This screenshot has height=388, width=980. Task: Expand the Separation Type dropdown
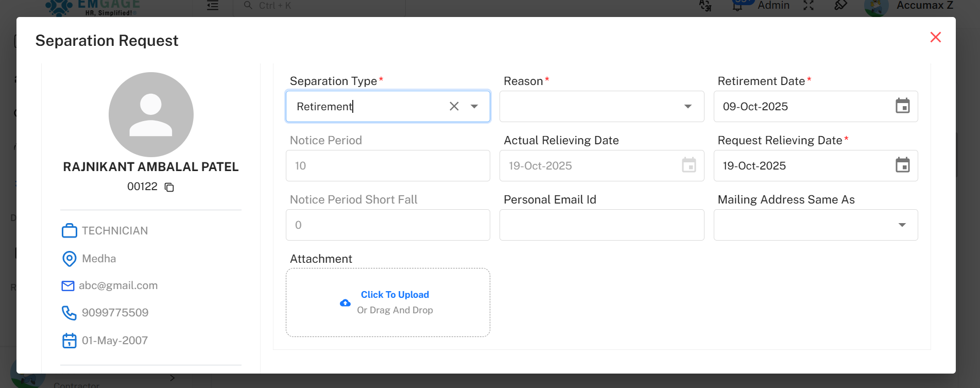pyautogui.click(x=474, y=106)
